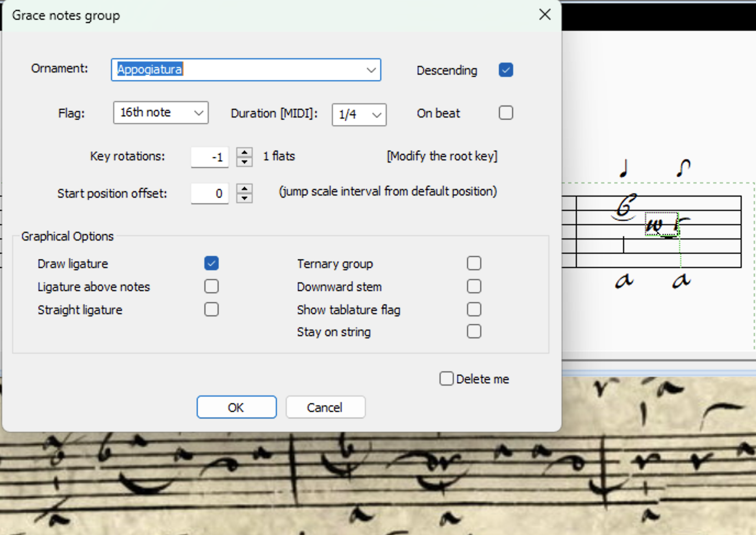The width and height of the screenshot is (756, 535).
Task: Increase Start position offset value
Action: click(x=244, y=188)
